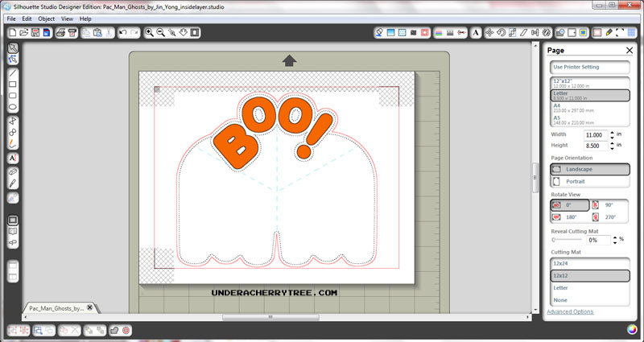The width and height of the screenshot is (644, 342).
Task: Pick the Text tool
Action: (x=13, y=158)
